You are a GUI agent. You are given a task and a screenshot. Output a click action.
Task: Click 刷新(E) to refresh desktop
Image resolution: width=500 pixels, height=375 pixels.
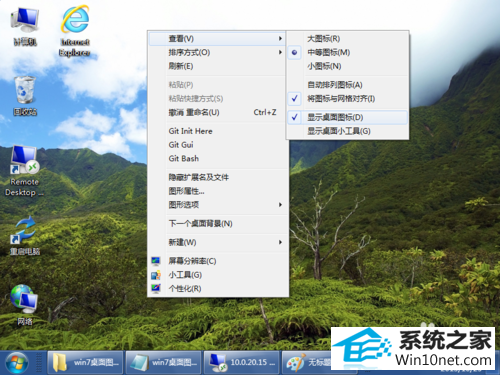point(218,66)
